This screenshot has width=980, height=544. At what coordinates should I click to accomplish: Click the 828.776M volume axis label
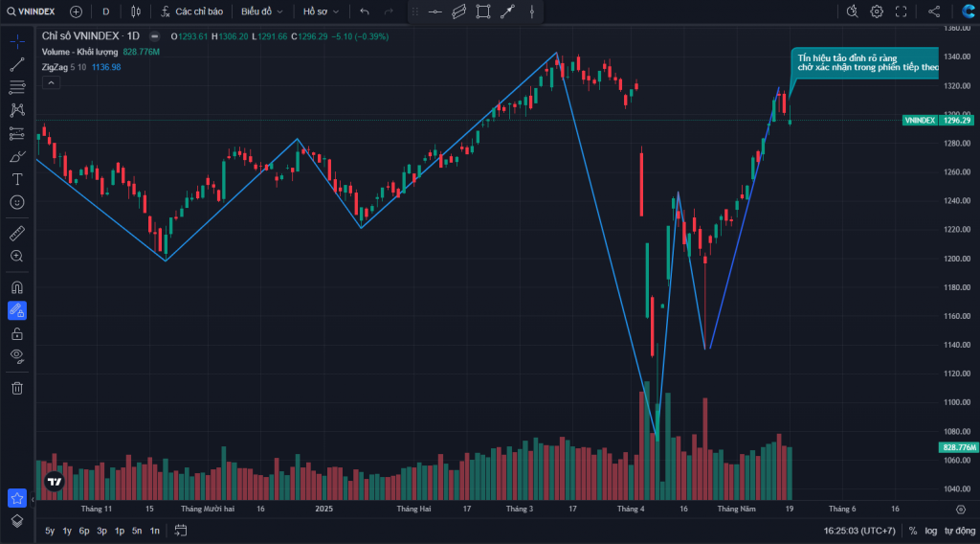point(959,447)
